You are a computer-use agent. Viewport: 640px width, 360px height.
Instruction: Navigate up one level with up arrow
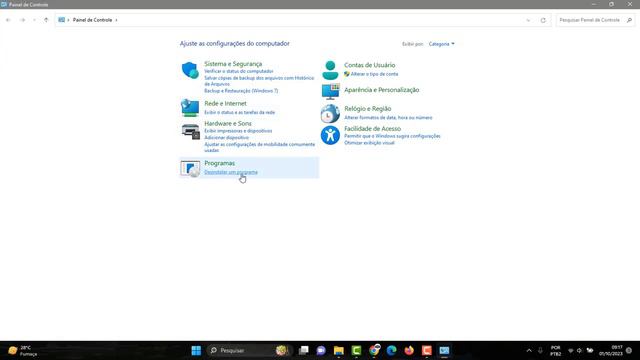pyautogui.click(x=46, y=20)
